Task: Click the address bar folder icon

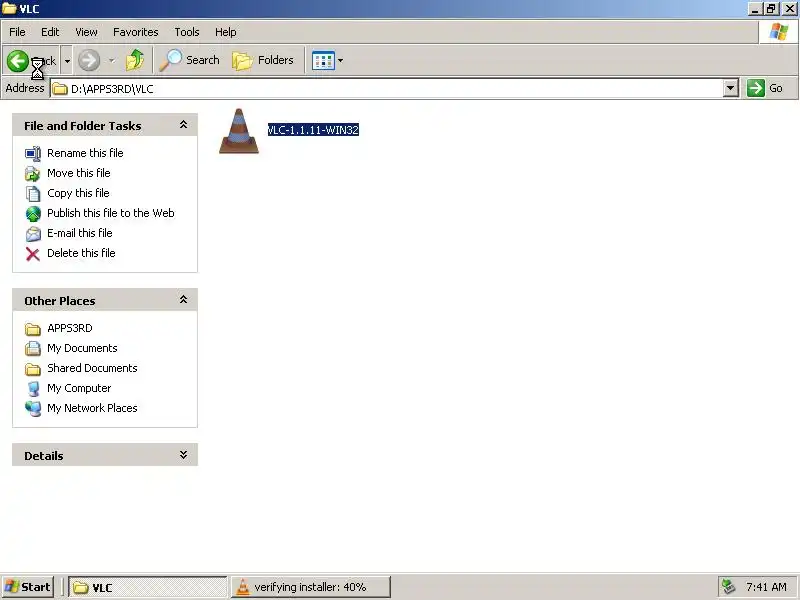Action: [x=60, y=89]
